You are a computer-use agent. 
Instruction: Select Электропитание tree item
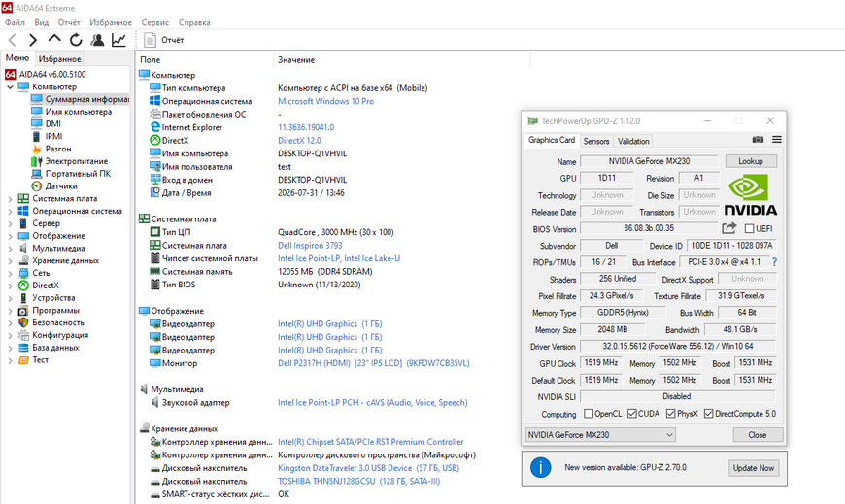point(70,161)
